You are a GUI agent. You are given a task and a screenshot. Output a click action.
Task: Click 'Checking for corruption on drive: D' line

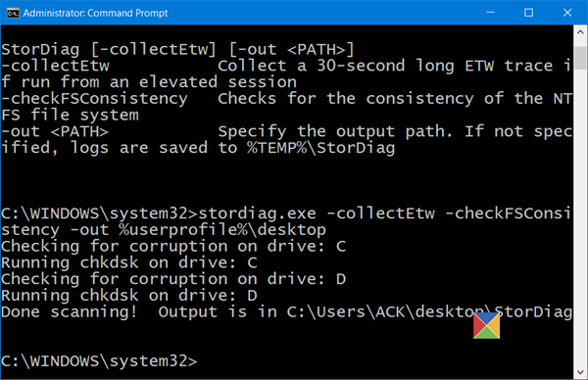point(173,279)
